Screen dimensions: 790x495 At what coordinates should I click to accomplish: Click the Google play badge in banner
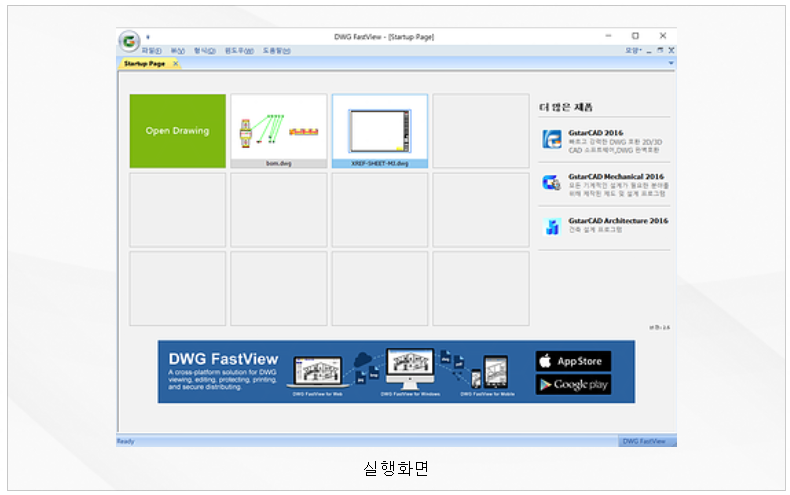(x=573, y=385)
